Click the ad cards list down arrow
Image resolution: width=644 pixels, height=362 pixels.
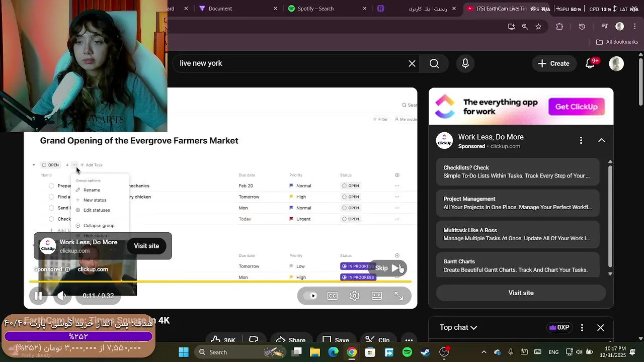pos(610,274)
